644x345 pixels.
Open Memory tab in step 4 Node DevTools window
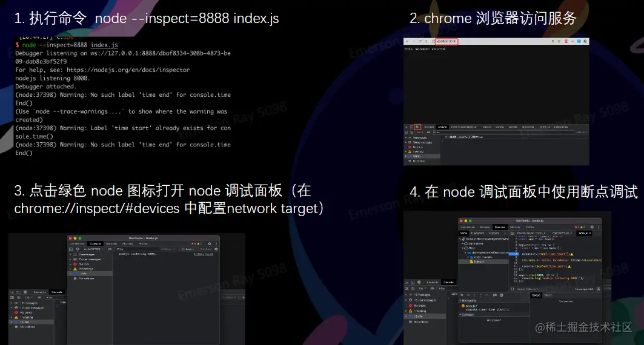[x=515, y=227]
